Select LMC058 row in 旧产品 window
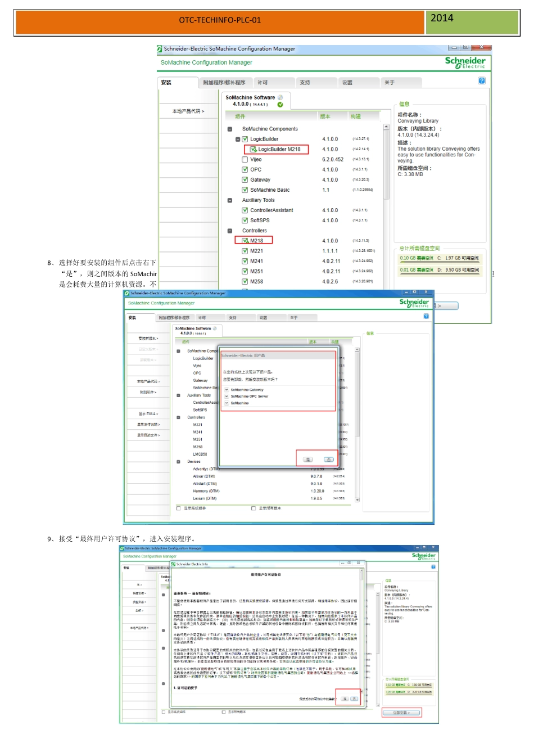The image size is (534, 756). (x=201, y=454)
